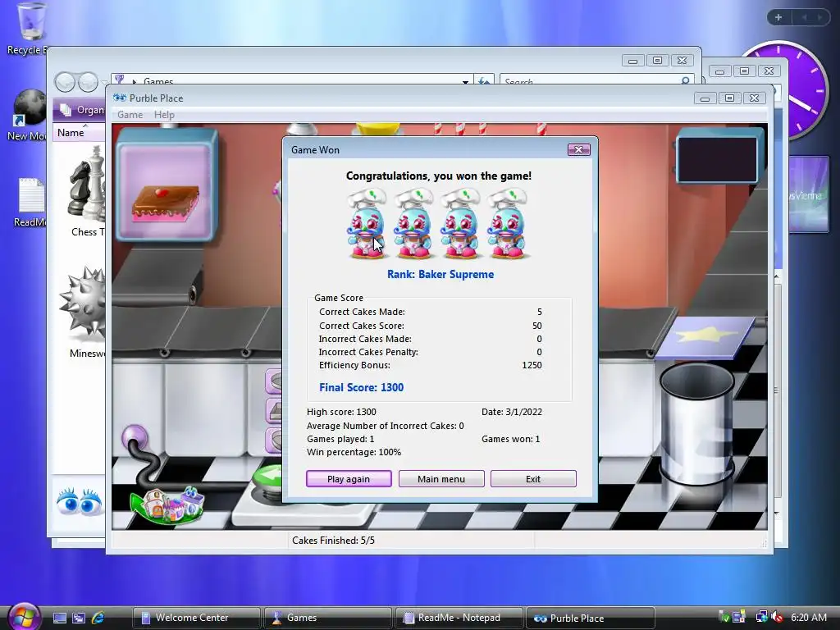The image size is (840, 630).
Task: Click the metal trash can in the bakery
Action: tap(696, 423)
